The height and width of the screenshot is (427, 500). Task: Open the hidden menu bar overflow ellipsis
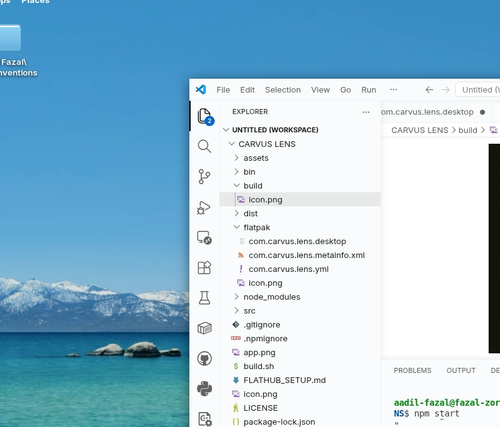[x=393, y=89]
